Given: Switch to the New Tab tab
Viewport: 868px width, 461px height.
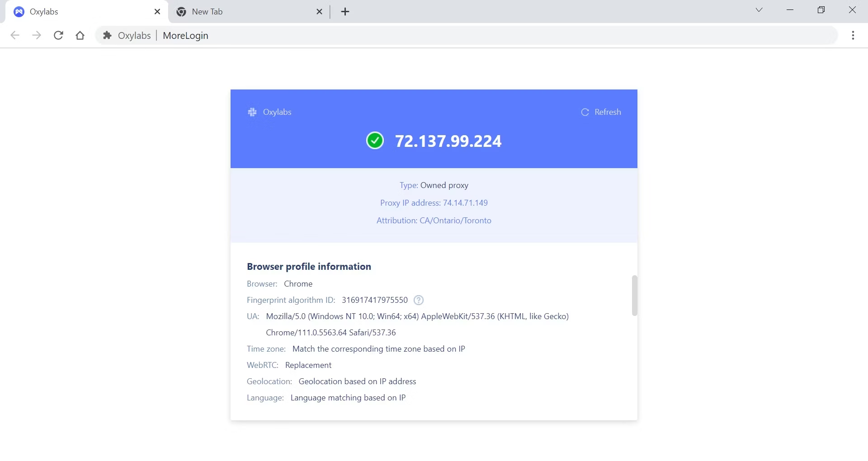Looking at the screenshot, I should (244, 12).
